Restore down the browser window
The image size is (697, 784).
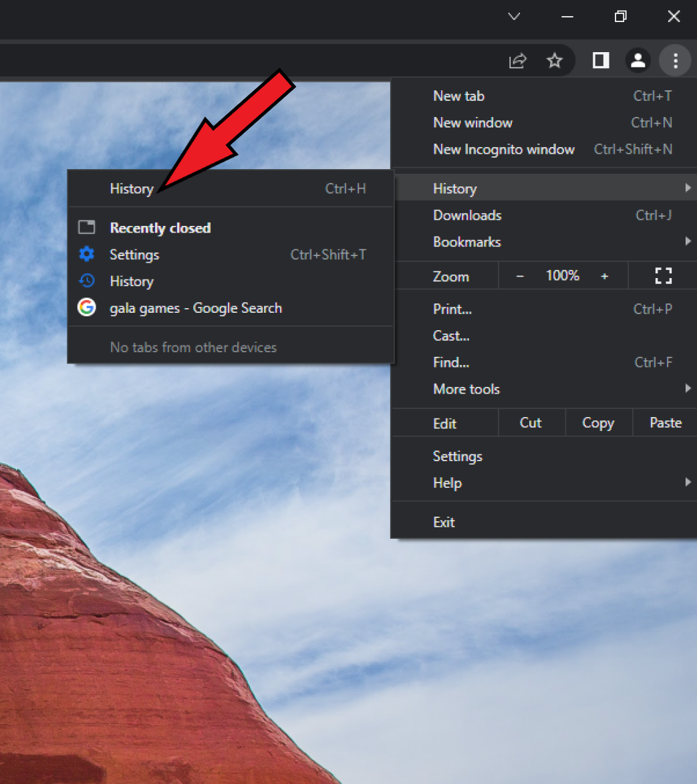point(621,17)
